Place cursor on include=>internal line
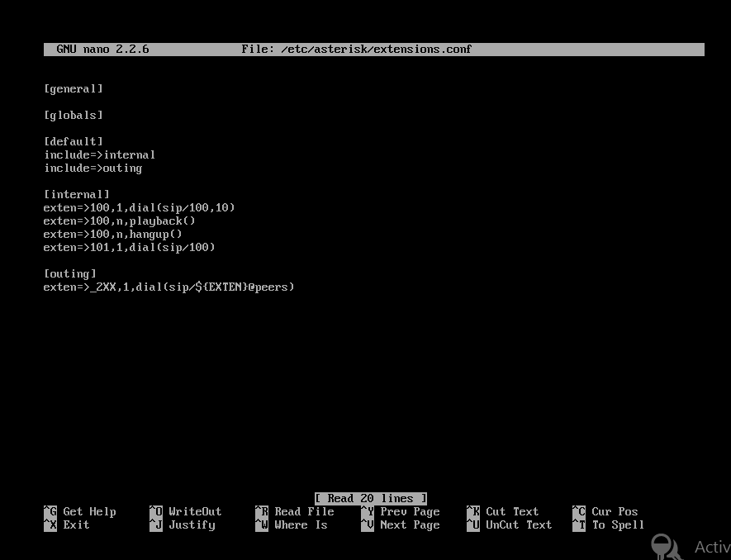 pyautogui.click(x=100, y=154)
